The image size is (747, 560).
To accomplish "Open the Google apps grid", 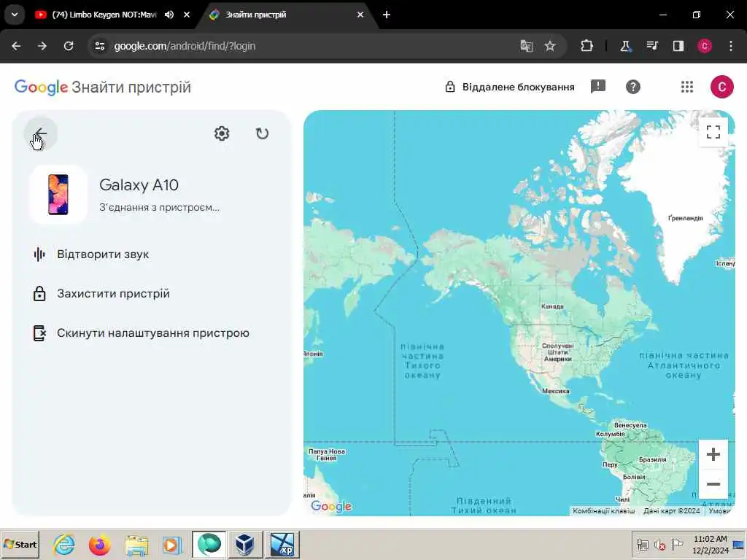I will point(687,87).
